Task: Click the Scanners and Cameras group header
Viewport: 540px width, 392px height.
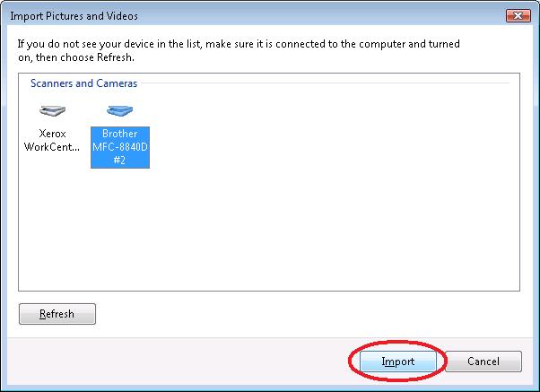Action: click(x=83, y=83)
